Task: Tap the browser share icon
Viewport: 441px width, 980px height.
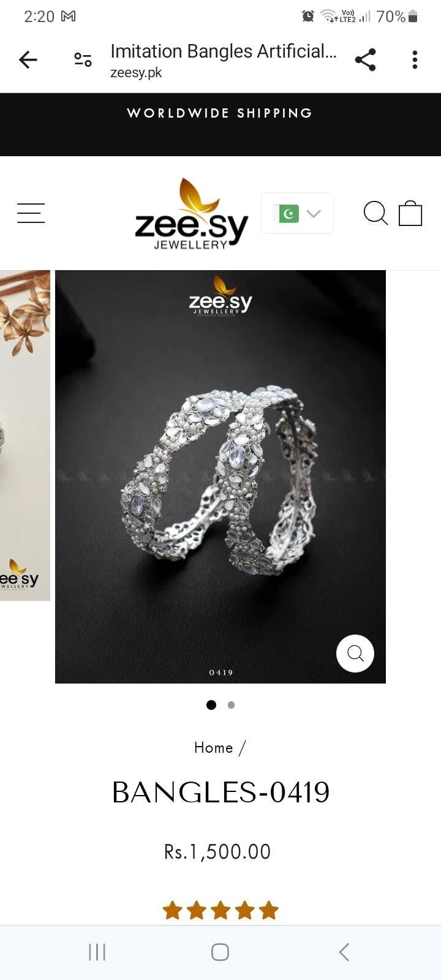Action: [365, 59]
